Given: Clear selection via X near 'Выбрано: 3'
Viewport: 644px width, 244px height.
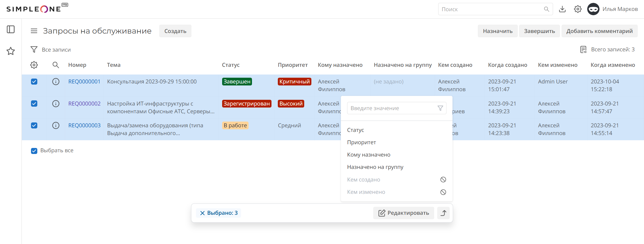Looking at the screenshot, I should 202,213.
